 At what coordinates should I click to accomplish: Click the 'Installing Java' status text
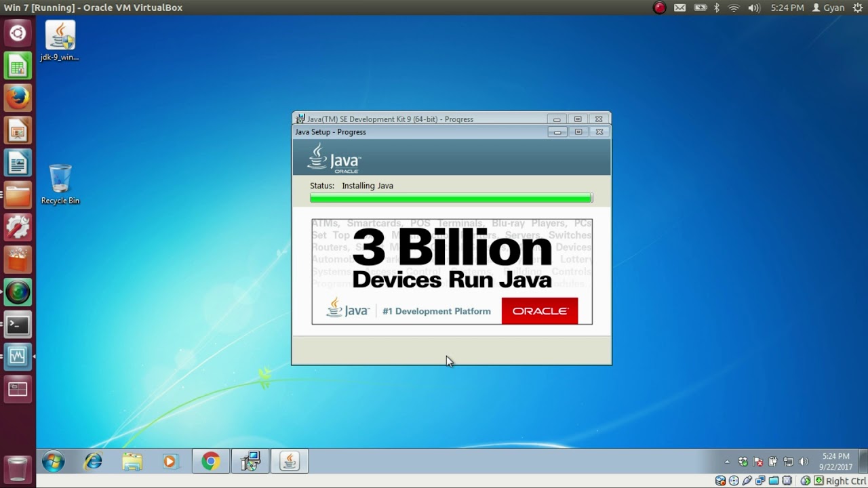(x=368, y=186)
